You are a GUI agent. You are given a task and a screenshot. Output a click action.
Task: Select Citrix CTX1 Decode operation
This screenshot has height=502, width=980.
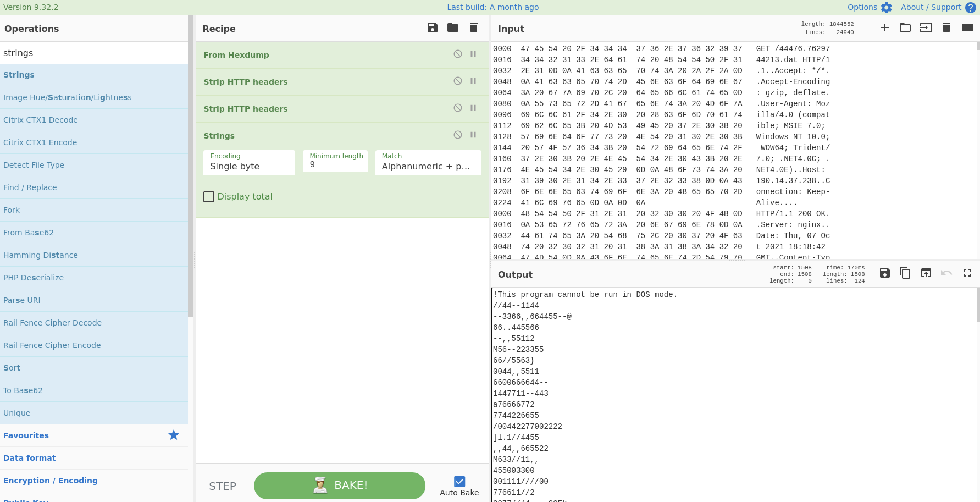tap(94, 120)
